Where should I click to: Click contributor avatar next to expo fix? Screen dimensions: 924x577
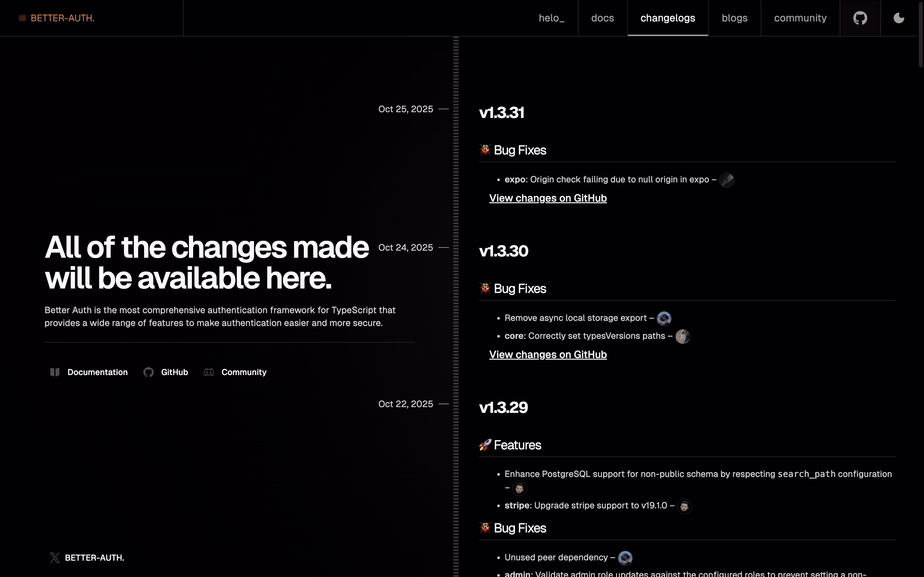point(726,180)
